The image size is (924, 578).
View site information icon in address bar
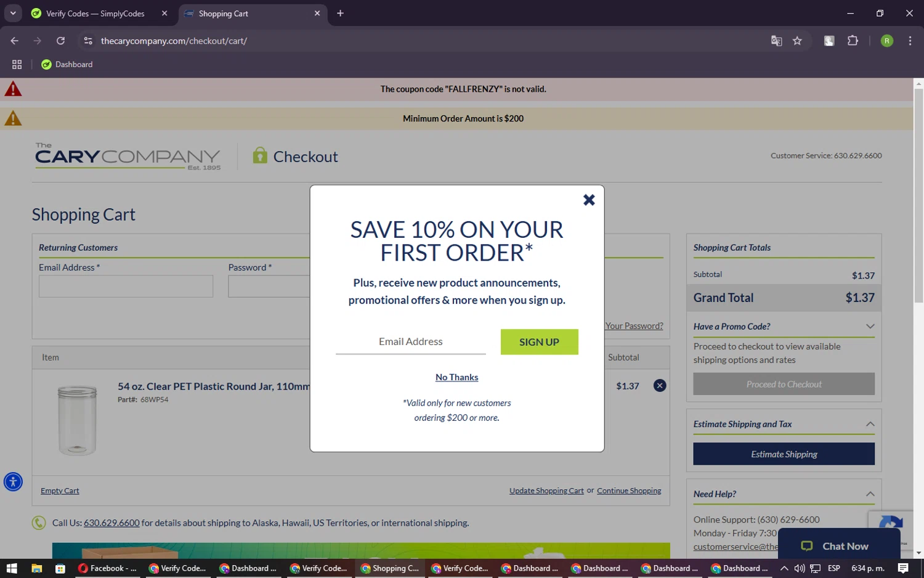click(88, 41)
